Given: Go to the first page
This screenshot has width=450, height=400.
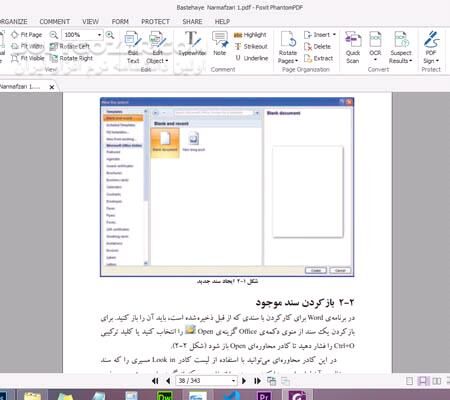Looking at the screenshot, I should coord(155,381).
